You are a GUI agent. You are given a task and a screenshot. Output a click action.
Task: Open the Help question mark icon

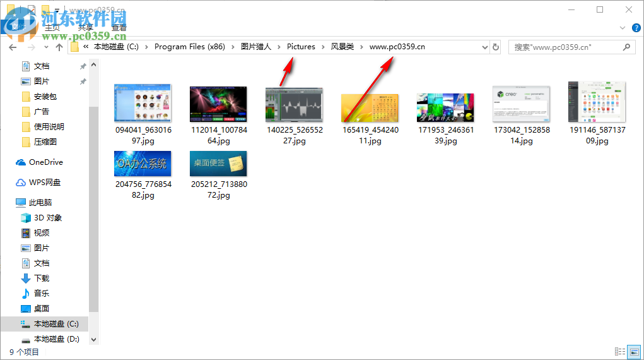pyautogui.click(x=636, y=28)
